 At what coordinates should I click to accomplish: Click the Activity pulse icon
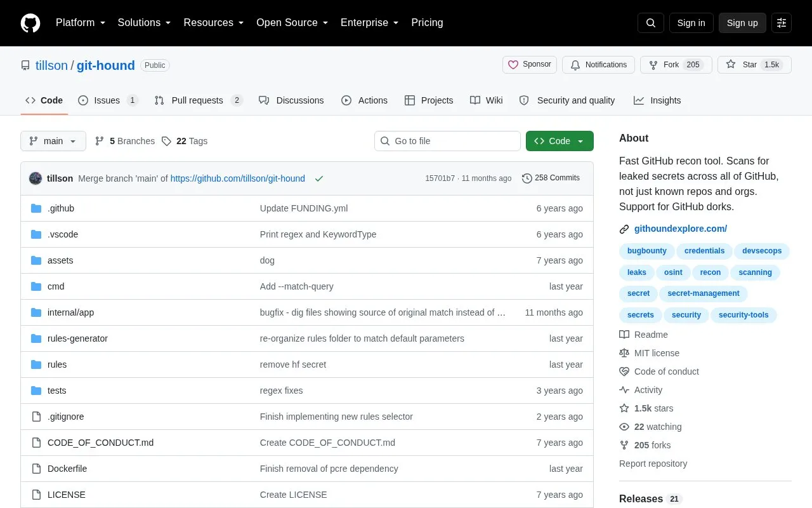(x=624, y=390)
